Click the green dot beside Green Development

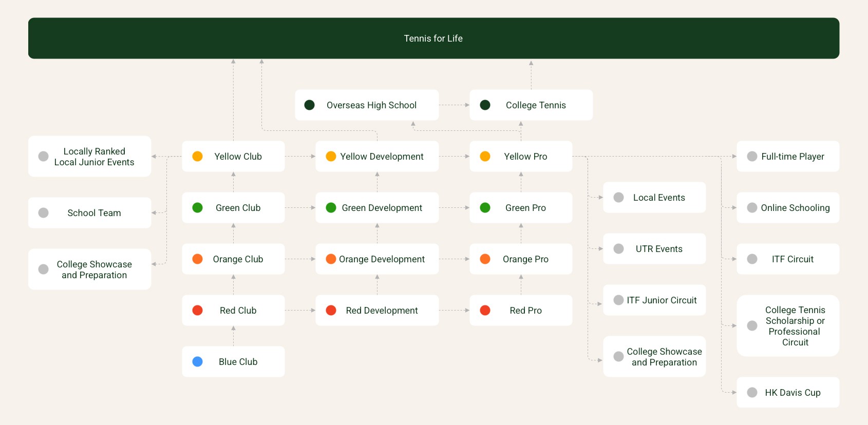click(331, 207)
